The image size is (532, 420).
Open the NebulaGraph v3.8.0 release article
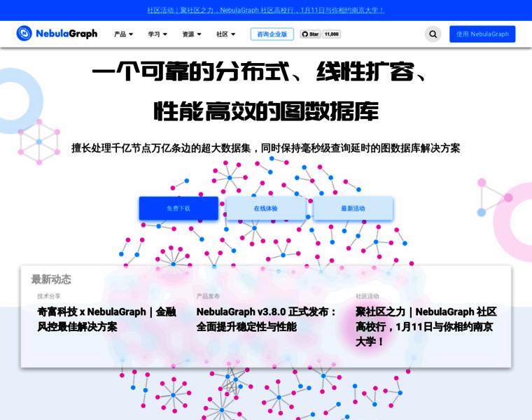(266, 319)
